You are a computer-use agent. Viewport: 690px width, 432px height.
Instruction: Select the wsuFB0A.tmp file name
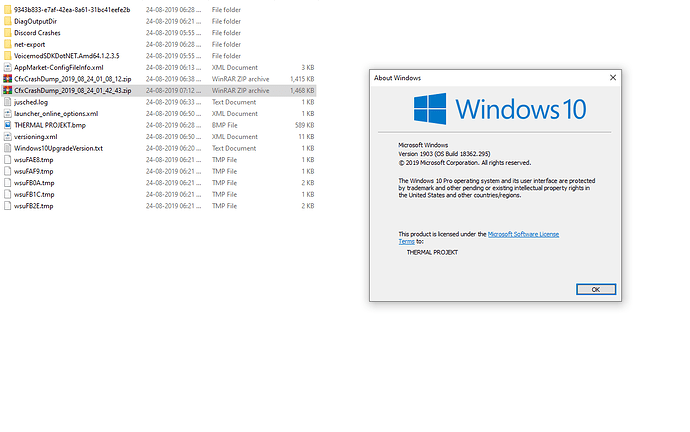coord(34,182)
